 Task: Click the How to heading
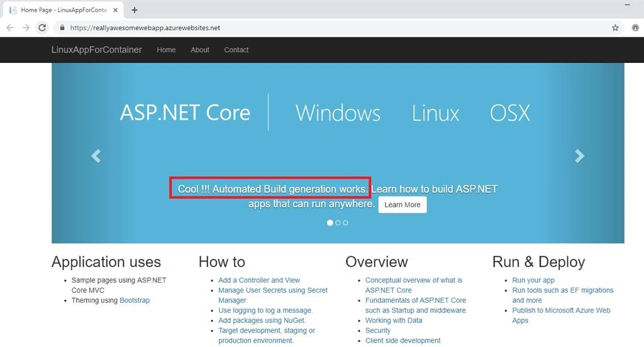pyautogui.click(x=222, y=262)
